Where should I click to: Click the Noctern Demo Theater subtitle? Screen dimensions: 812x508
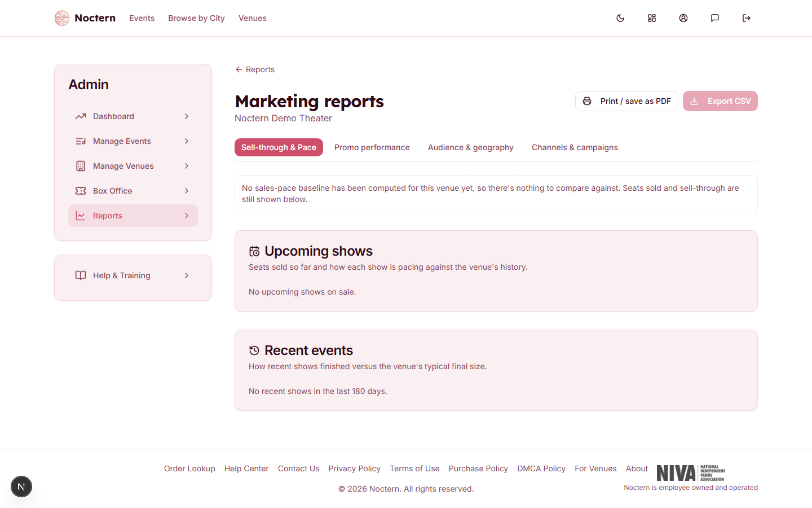283,118
